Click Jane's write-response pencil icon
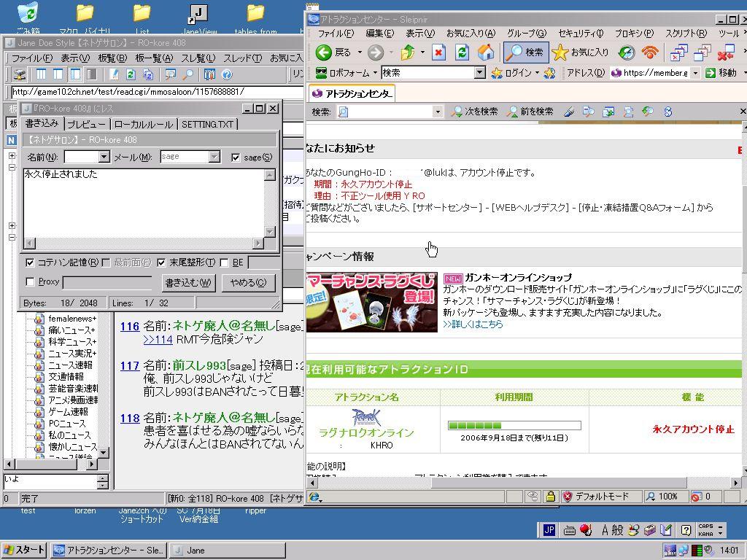747x560 pixels. [114, 74]
